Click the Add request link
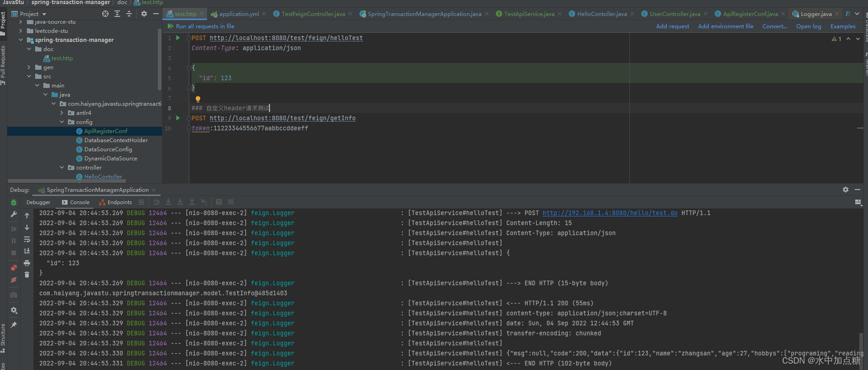This screenshot has width=868, height=370. tap(672, 26)
